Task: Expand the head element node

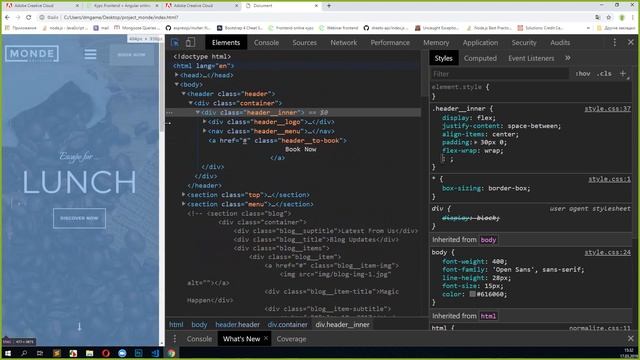Action: (176, 75)
